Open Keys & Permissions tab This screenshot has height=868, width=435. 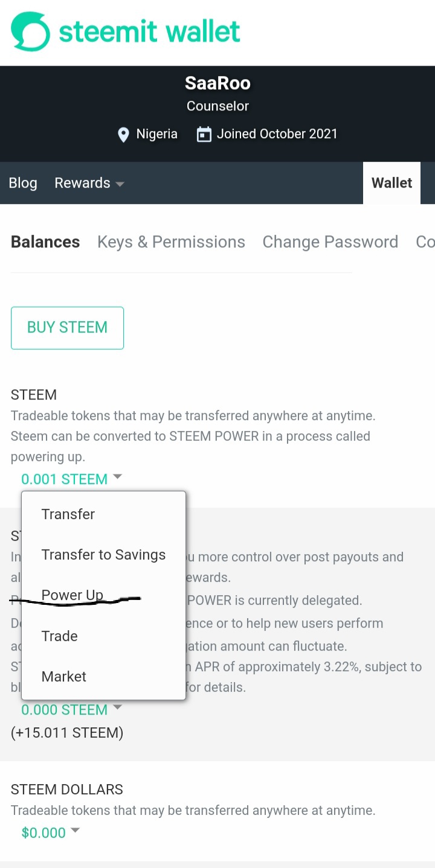coord(171,242)
